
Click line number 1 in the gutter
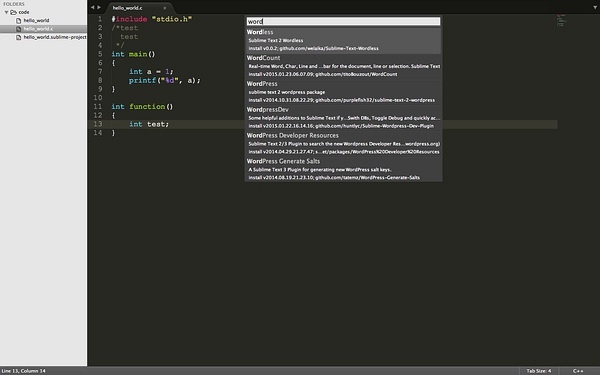click(100, 19)
